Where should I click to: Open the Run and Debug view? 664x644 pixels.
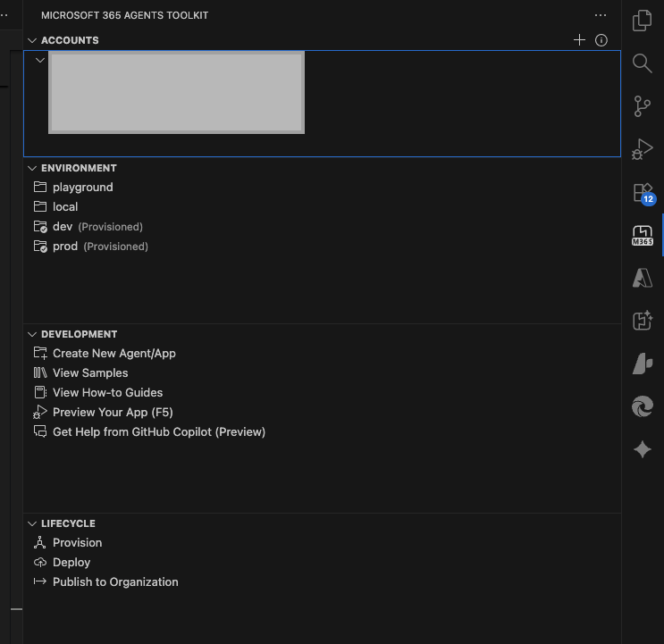pos(642,149)
